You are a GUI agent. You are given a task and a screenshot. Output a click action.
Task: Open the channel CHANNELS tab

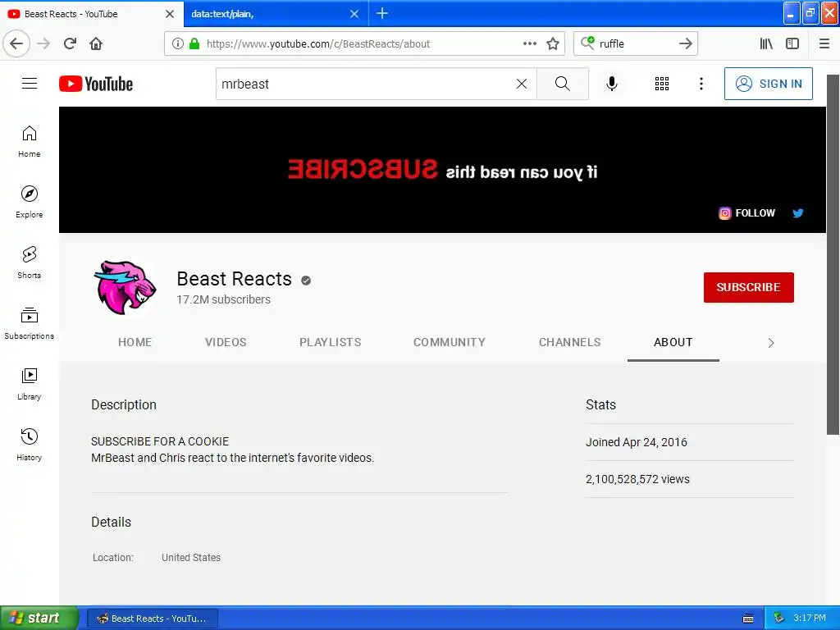pyautogui.click(x=569, y=342)
